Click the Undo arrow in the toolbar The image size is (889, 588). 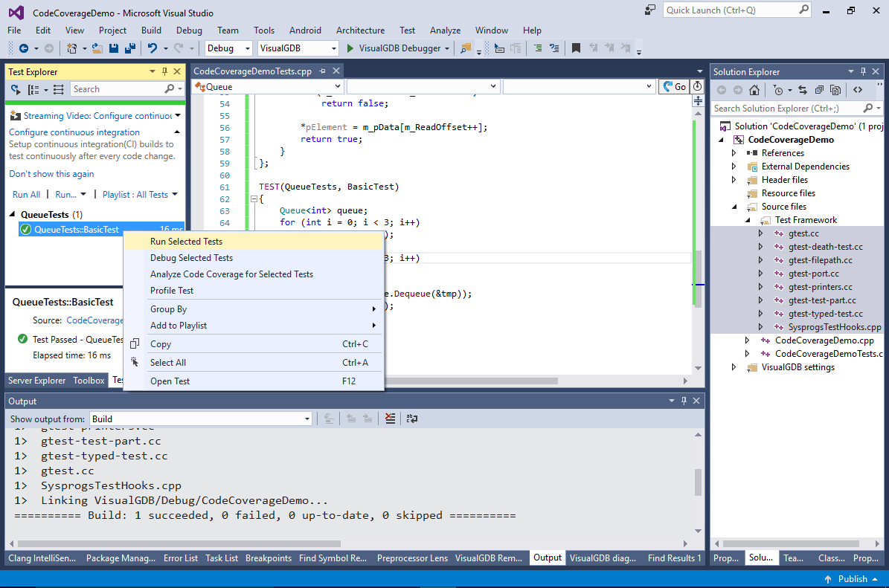(x=153, y=48)
